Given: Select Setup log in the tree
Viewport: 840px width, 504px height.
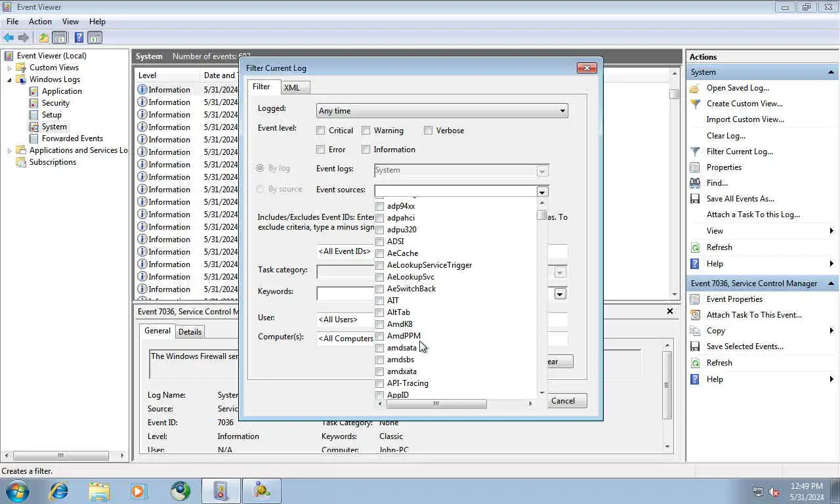Looking at the screenshot, I should pyautogui.click(x=51, y=115).
